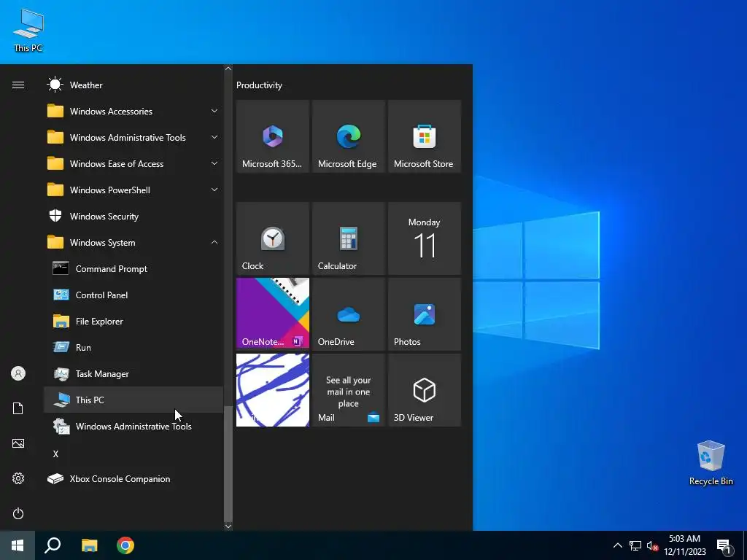Expand the Windows PowerShell folder
The height and width of the screenshot is (560, 747).
pos(133,190)
